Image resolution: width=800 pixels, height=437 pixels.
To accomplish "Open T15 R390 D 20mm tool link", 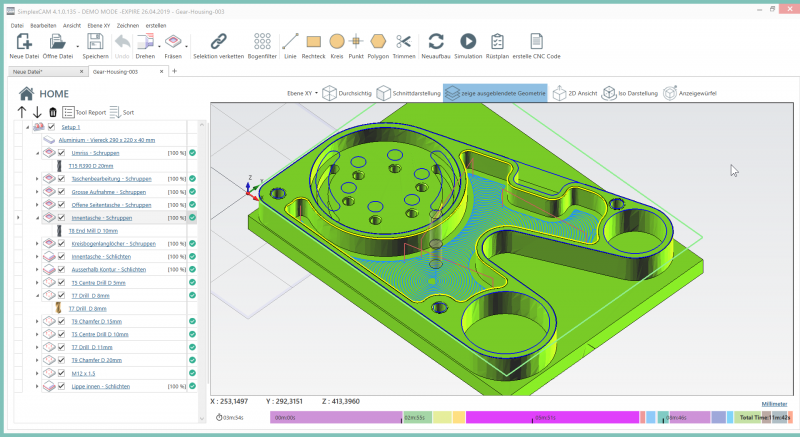I will pyautogui.click(x=91, y=166).
